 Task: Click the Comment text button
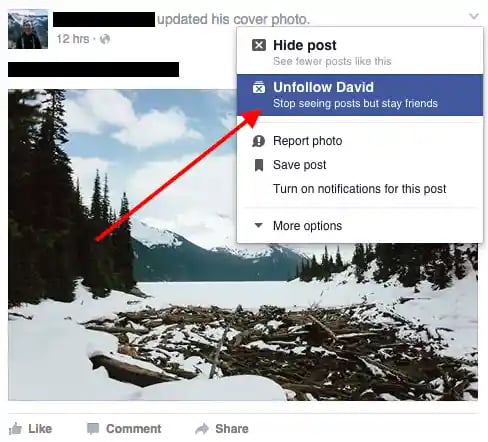pos(133,429)
